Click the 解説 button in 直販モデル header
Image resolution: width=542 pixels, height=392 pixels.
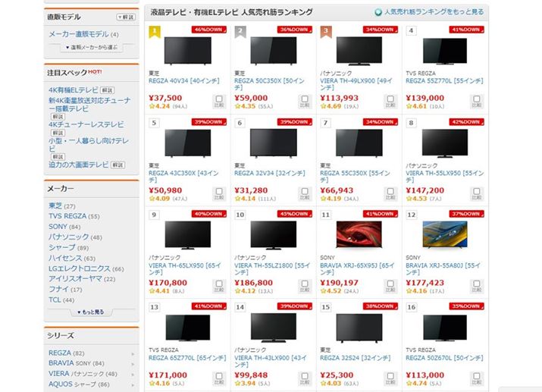point(126,17)
